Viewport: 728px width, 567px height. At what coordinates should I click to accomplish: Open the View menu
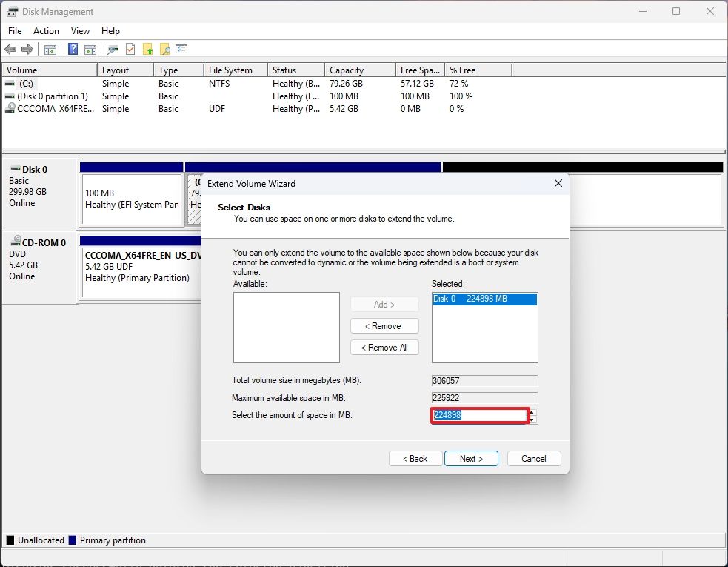pyautogui.click(x=80, y=31)
